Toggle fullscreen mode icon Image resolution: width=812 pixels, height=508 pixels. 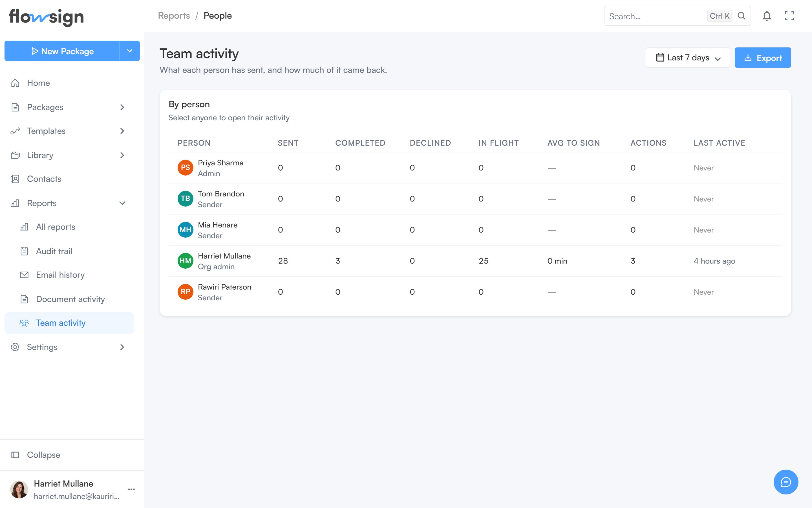pos(789,16)
